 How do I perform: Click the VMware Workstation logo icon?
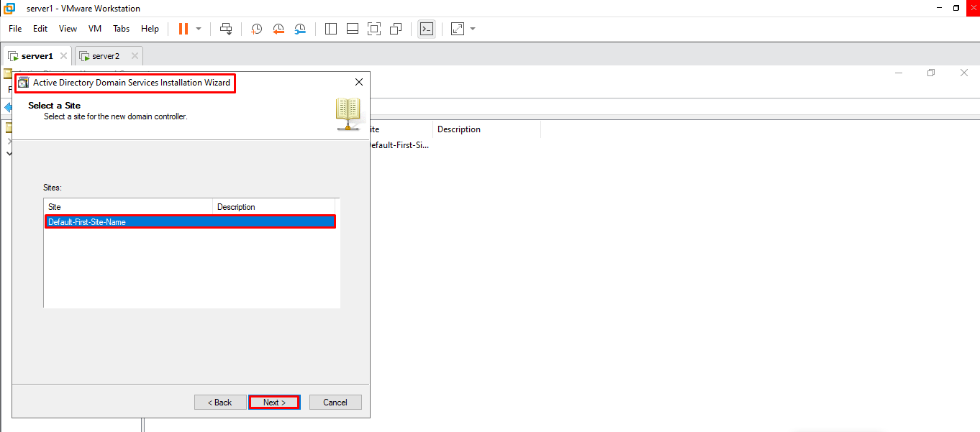(x=10, y=8)
